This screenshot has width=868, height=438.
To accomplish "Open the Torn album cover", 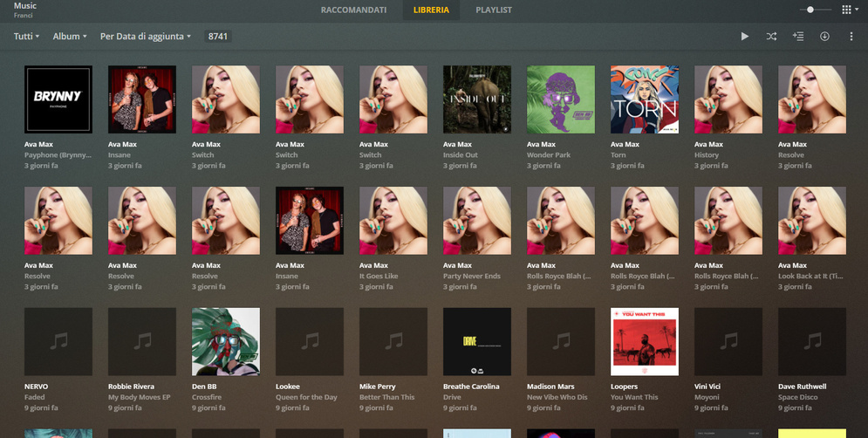I will point(645,99).
